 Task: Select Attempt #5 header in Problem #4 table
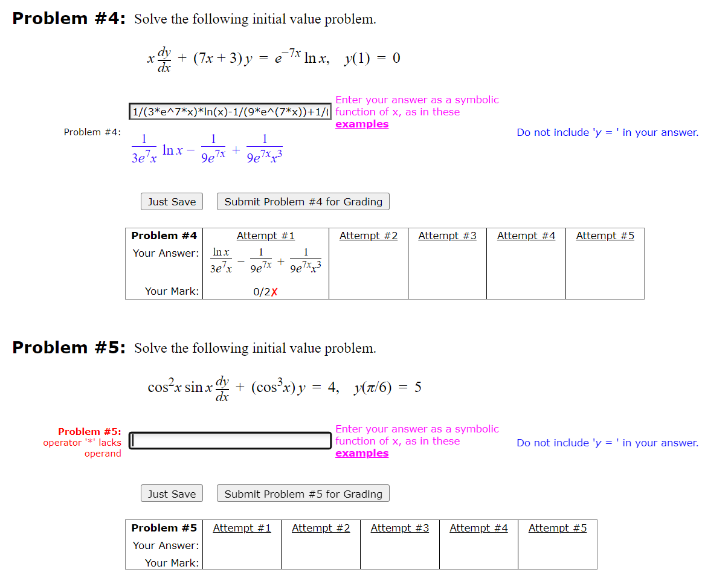605,236
